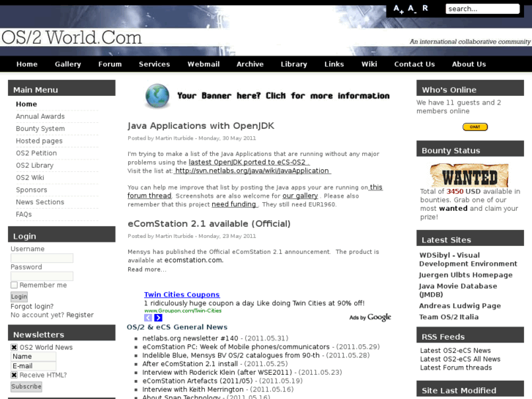The width and height of the screenshot is (532, 399).
Task: Open Bounty System in Main Menu
Action: coord(40,129)
